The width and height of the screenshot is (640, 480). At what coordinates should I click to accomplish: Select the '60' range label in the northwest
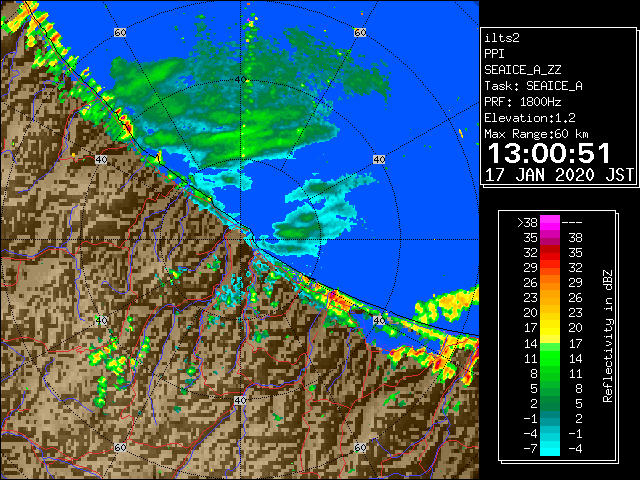tap(120, 33)
